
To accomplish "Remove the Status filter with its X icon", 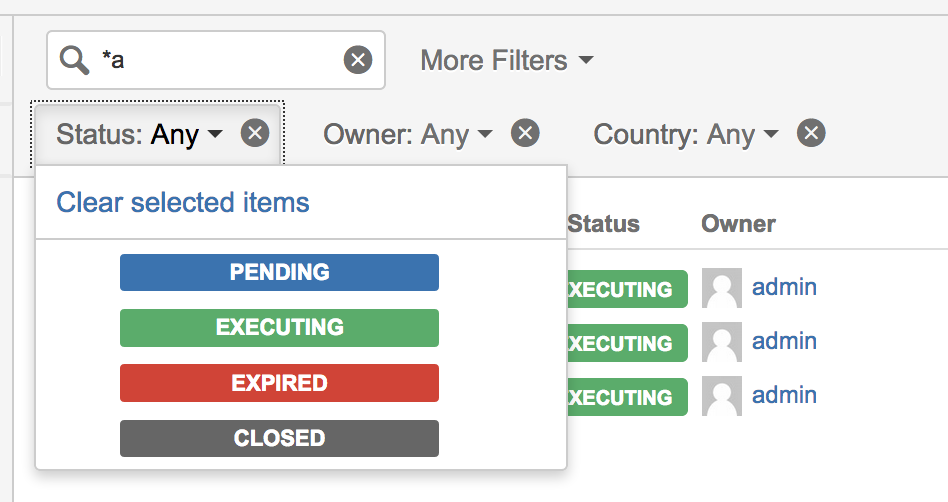I will click(x=255, y=134).
